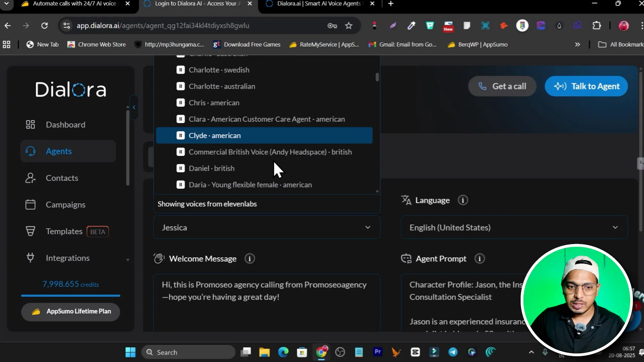This screenshot has width=644, height=362.
Task: Open the Campaigns calendar icon
Action: pos(30,204)
